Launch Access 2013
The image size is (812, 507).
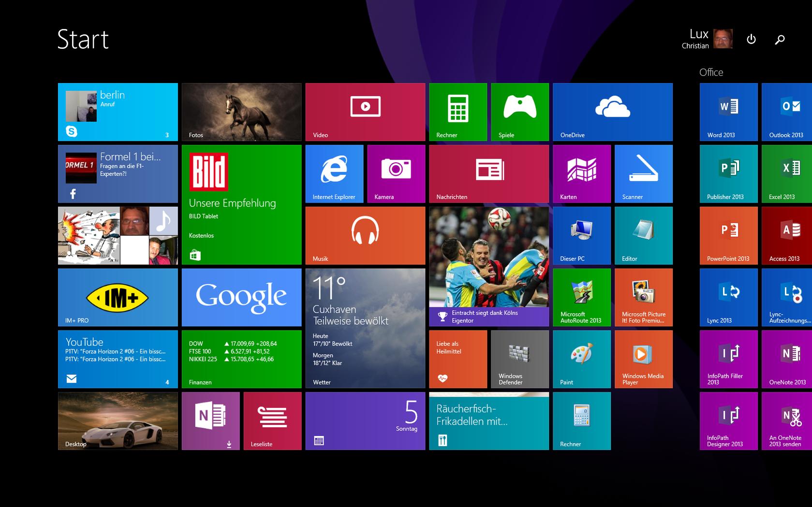click(787, 236)
